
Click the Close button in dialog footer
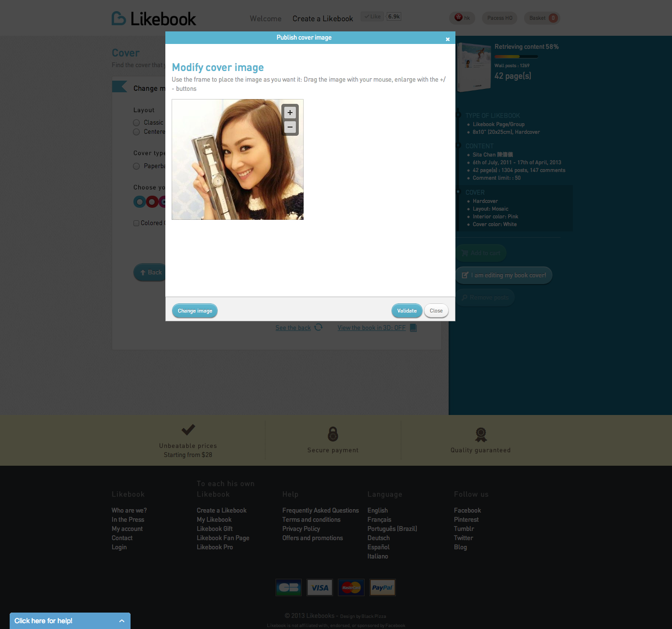(436, 311)
